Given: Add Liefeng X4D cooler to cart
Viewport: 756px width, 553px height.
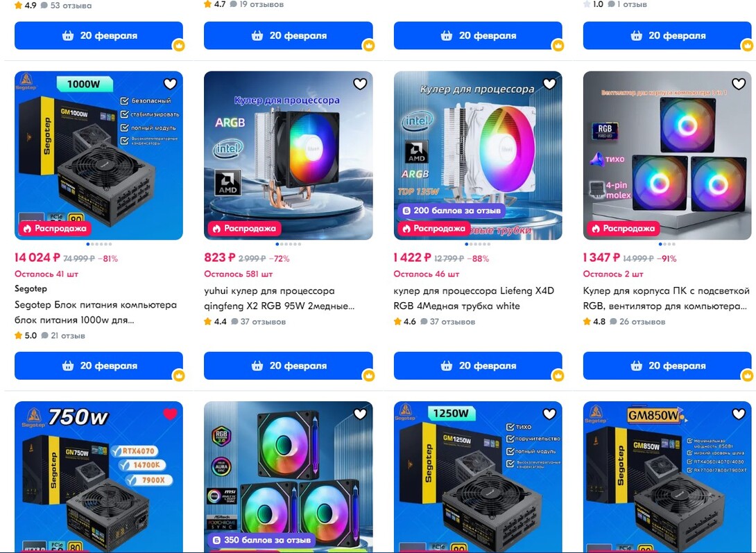Looking at the screenshot, I should pyautogui.click(x=478, y=366).
